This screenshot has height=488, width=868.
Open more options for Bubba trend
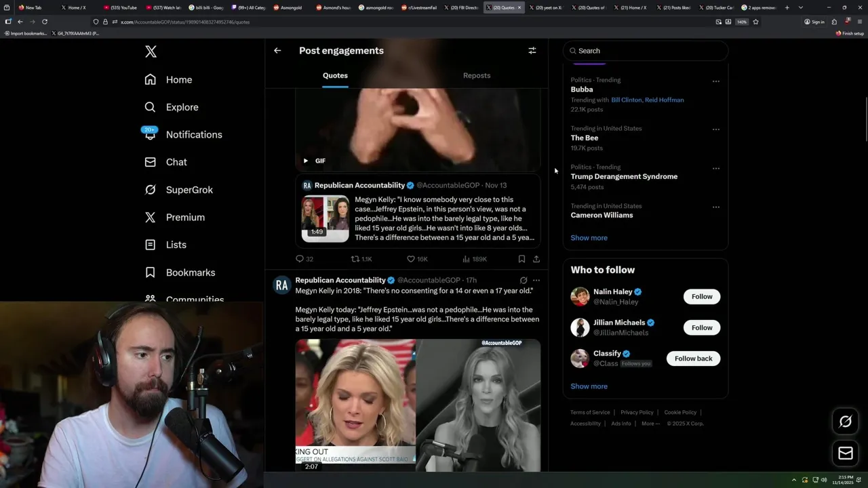click(716, 81)
